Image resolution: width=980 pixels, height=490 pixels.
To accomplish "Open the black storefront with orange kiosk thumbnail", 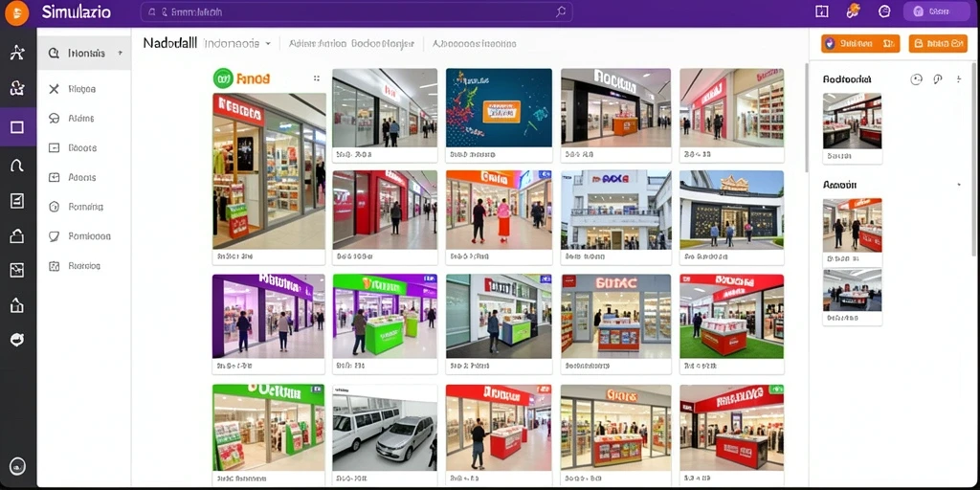I will tap(615, 107).
